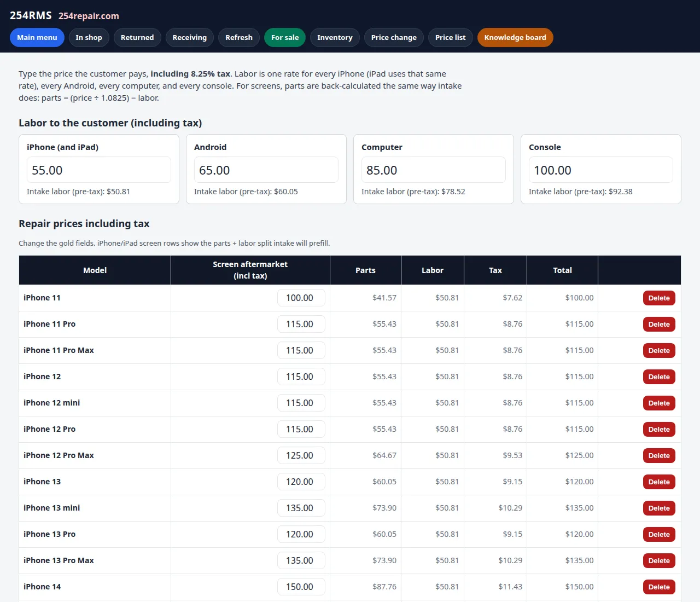This screenshot has height=602, width=700.
Task: Open the Returned page
Action: pos(137,37)
